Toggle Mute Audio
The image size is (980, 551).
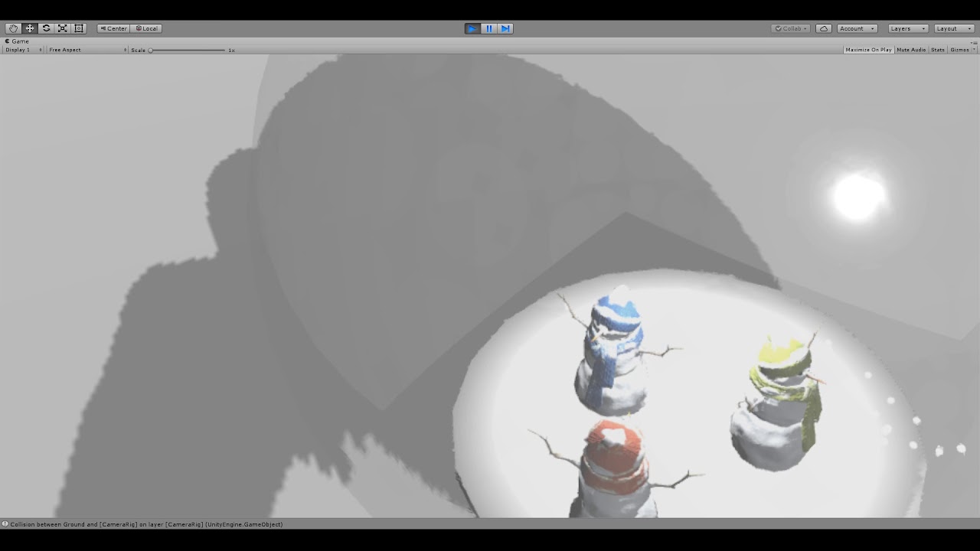pos(911,50)
